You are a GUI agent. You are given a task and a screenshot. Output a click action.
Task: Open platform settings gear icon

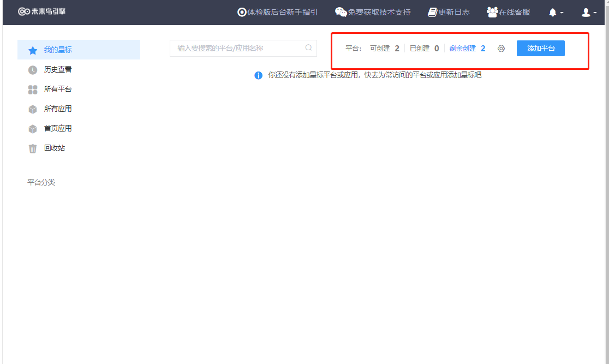point(501,49)
